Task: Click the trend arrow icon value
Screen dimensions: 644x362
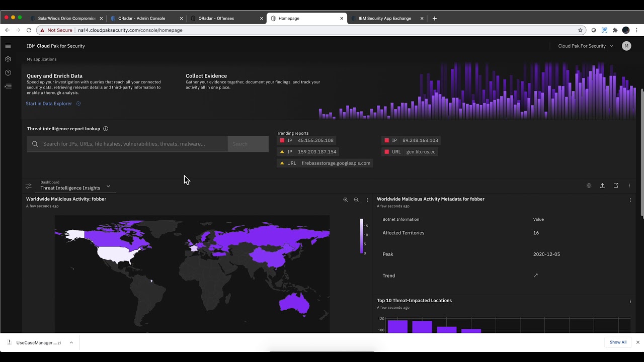Action: [x=536, y=276]
